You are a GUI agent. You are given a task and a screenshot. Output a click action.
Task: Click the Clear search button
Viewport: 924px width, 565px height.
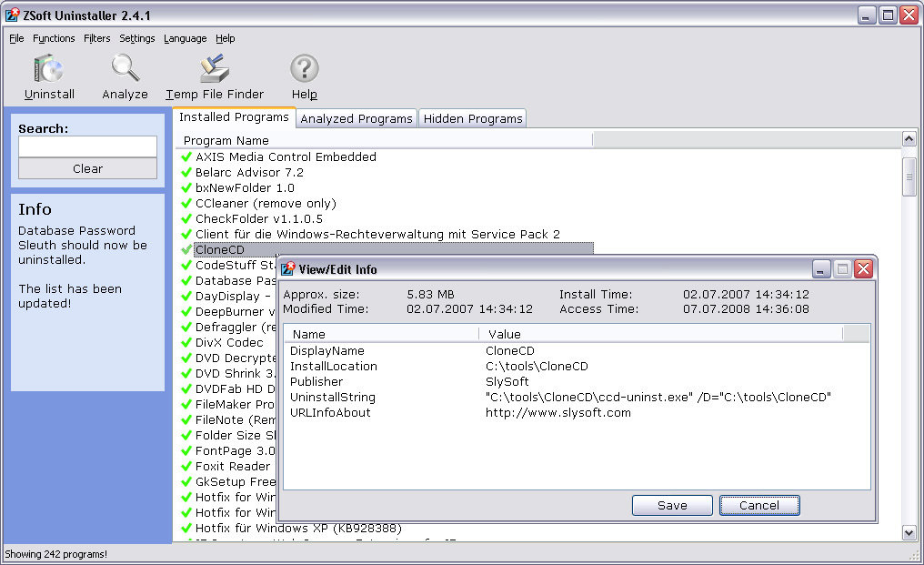[x=88, y=168]
